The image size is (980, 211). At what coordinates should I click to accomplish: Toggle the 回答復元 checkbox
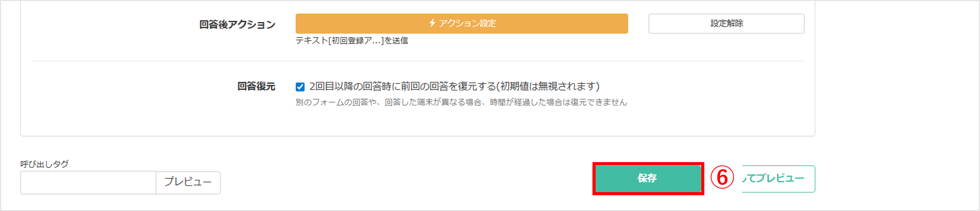click(300, 87)
